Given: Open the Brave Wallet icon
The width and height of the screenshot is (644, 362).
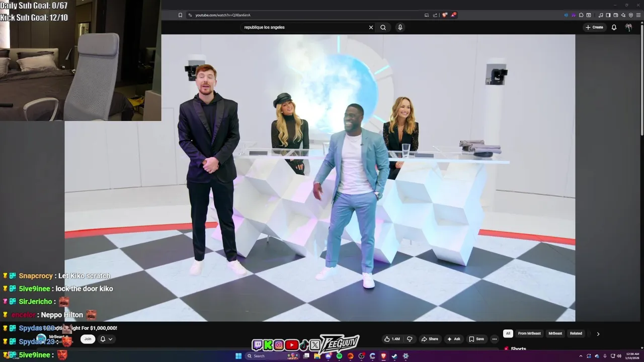Looking at the screenshot, I should [616, 15].
